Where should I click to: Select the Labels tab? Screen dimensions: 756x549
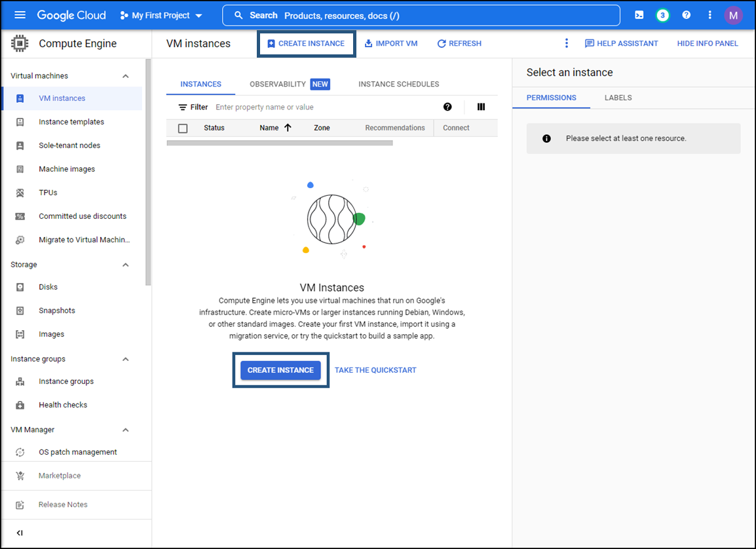click(x=618, y=98)
